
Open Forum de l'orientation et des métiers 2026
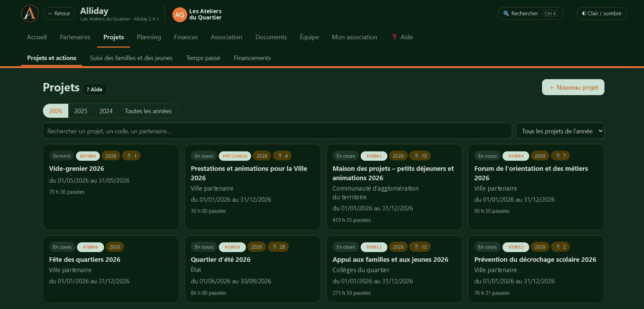pyautogui.click(x=536, y=187)
